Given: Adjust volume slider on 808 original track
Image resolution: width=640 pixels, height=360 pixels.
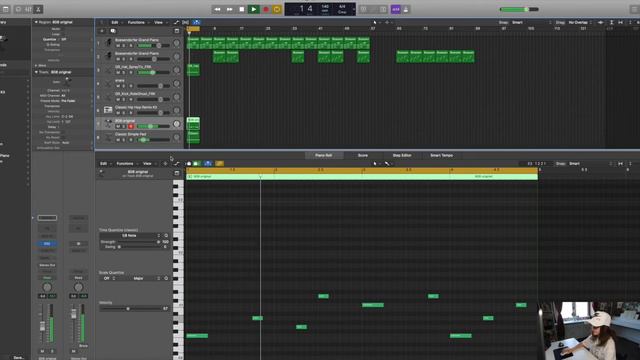Looking at the screenshot, I should coord(153,127).
